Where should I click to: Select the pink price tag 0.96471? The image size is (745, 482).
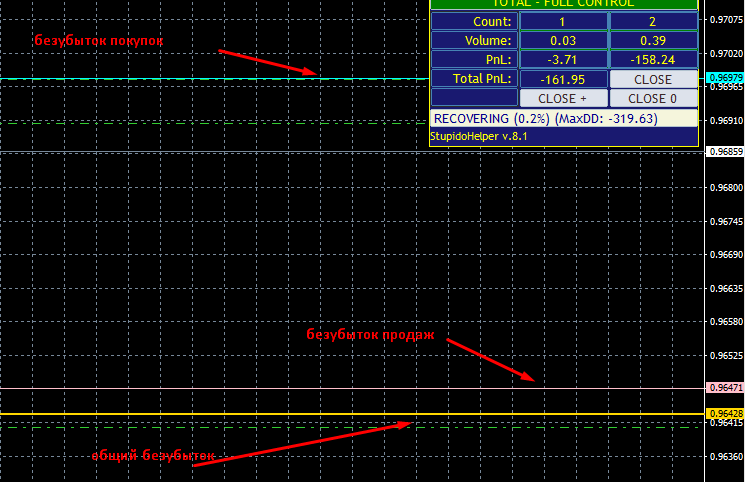tap(725, 387)
